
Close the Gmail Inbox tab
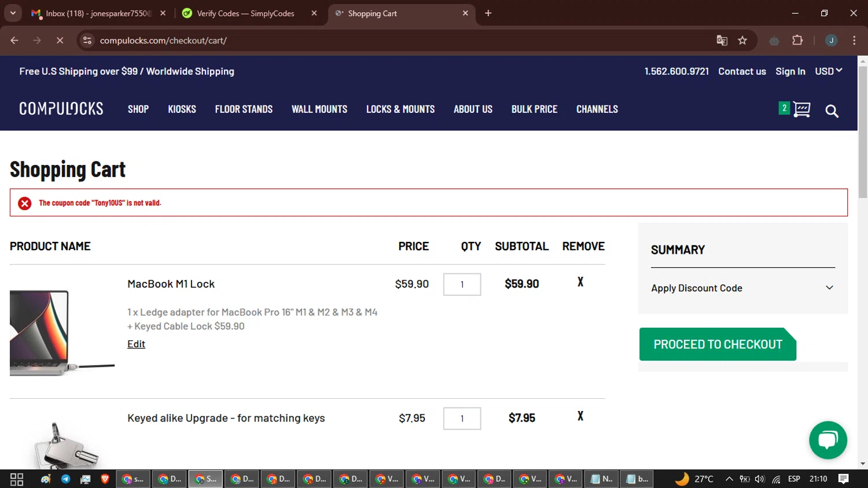pyautogui.click(x=163, y=13)
